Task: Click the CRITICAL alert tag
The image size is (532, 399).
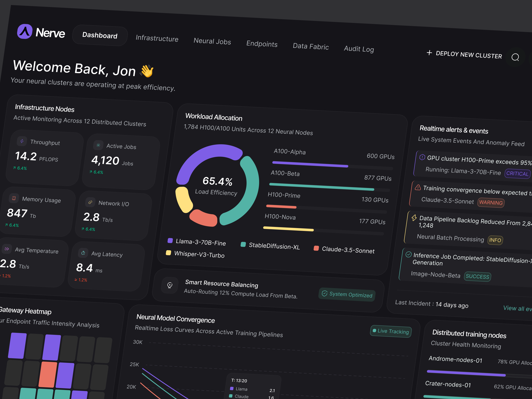Action: [x=517, y=173]
